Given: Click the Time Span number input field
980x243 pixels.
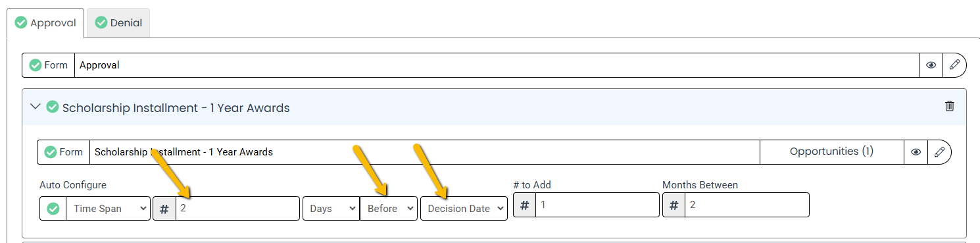Looking at the screenshot, I should (237, 208).
